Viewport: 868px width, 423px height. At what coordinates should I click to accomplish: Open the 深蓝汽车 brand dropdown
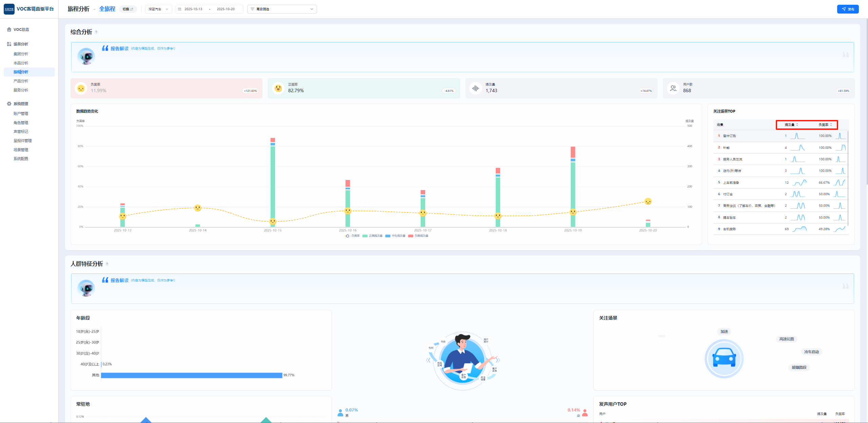[x=158, y=9]
